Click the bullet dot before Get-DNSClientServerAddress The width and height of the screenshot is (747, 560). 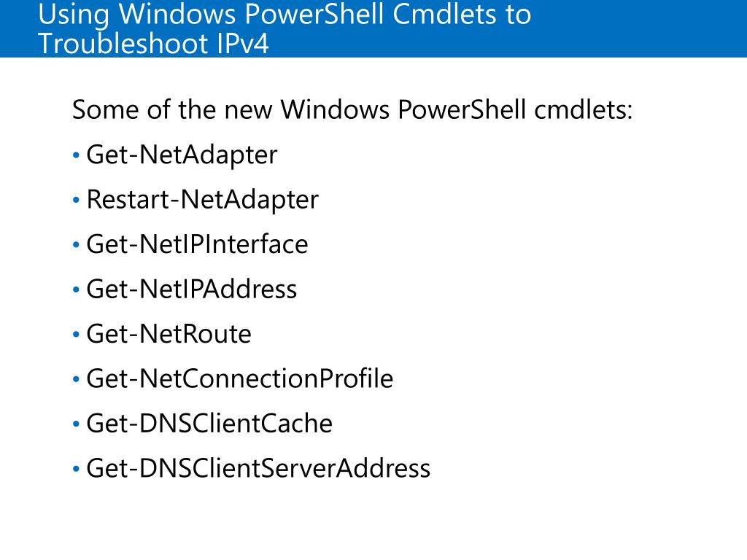tap(77, 470)
